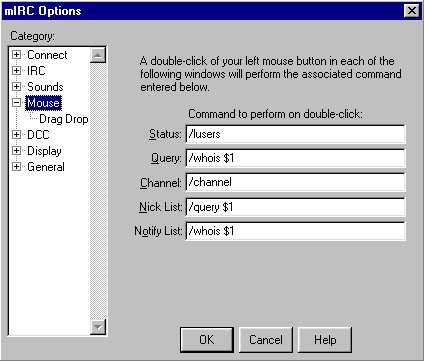Screen dimensions: 424x361
Task: Select Connect in the category tree
Action: 47,55
